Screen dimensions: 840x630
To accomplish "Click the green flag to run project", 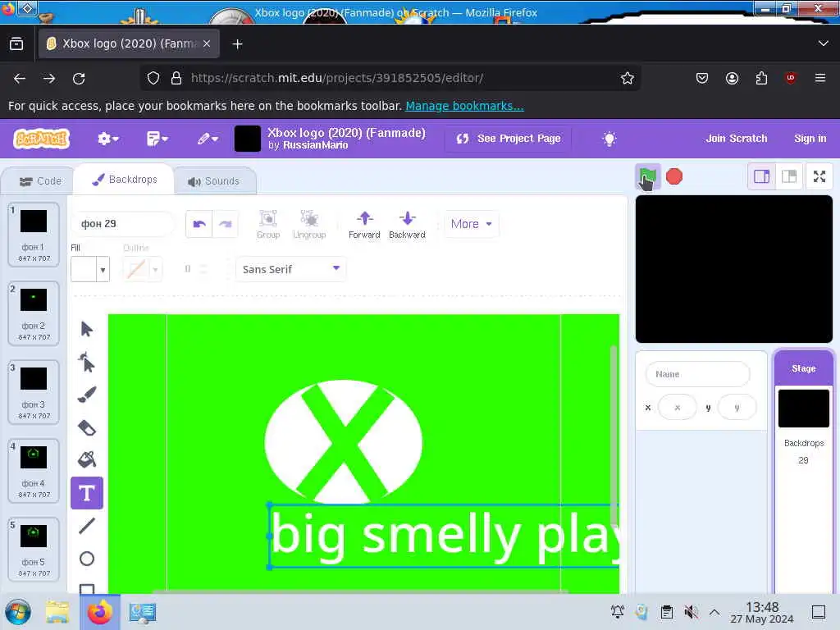I will pos(648,177).
